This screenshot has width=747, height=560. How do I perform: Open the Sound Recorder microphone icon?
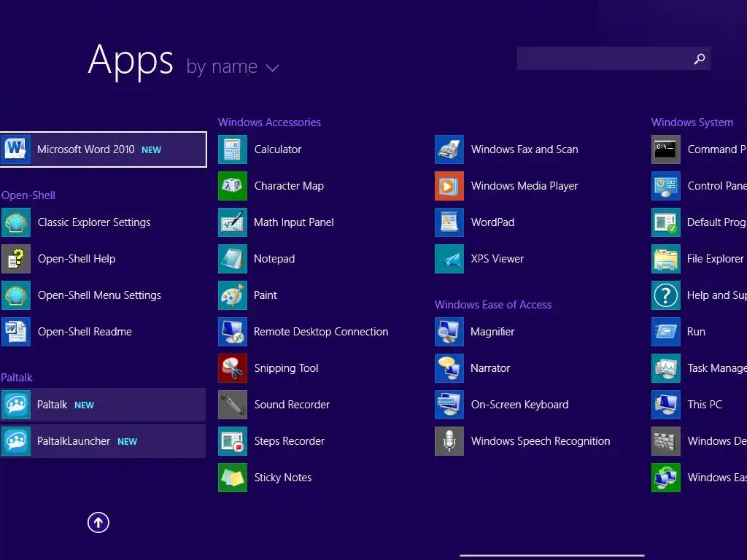point(233,405)
